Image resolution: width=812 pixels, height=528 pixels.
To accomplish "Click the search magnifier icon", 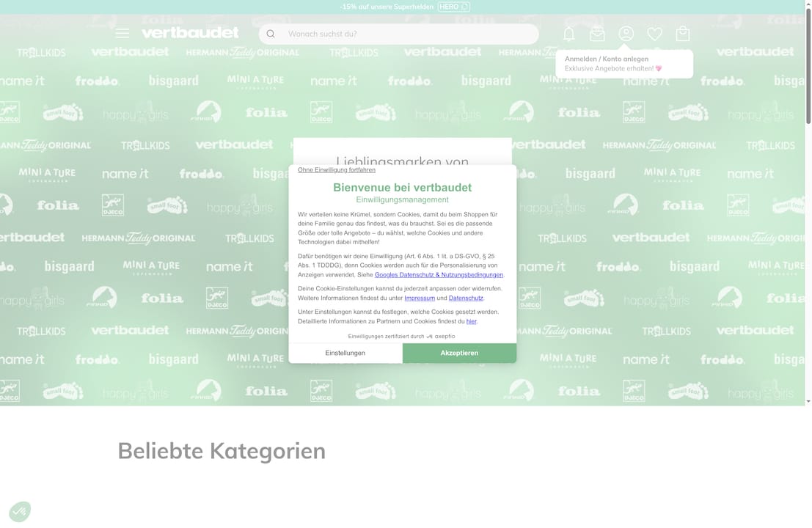I will click(x=271, y=34).
